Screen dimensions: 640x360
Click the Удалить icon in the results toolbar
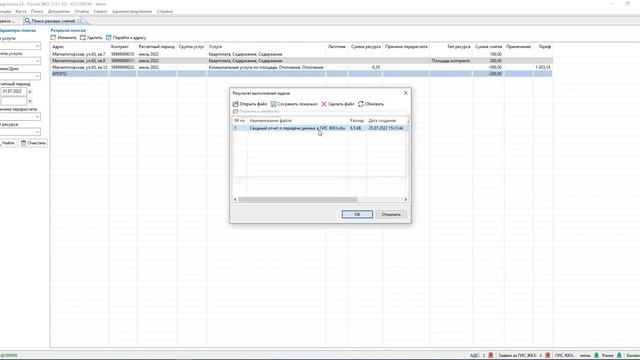click(83, 38)
